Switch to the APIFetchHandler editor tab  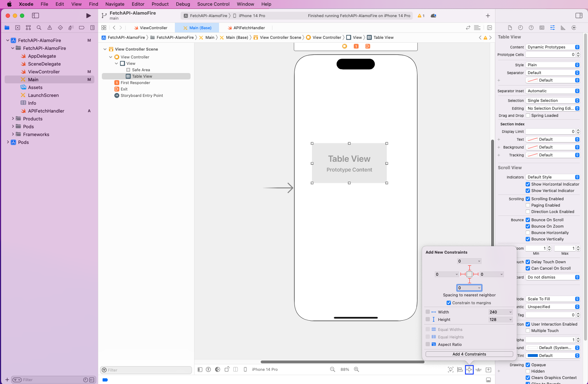(x=248, y=27)
